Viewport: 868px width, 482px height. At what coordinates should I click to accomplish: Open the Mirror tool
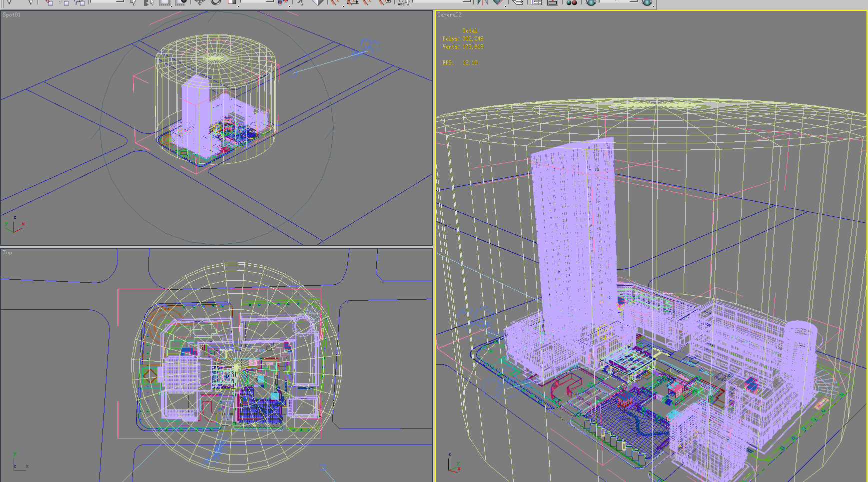point(482,2)
